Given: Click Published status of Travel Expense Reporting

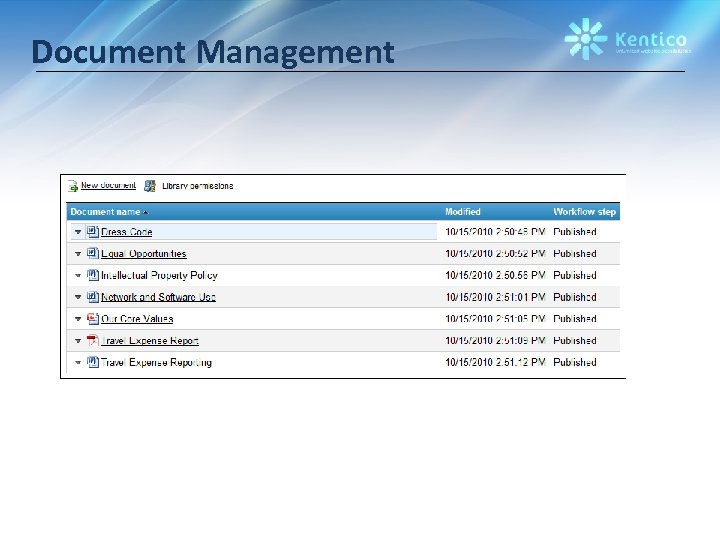Looking at the screenshot, I should [575, 362].
